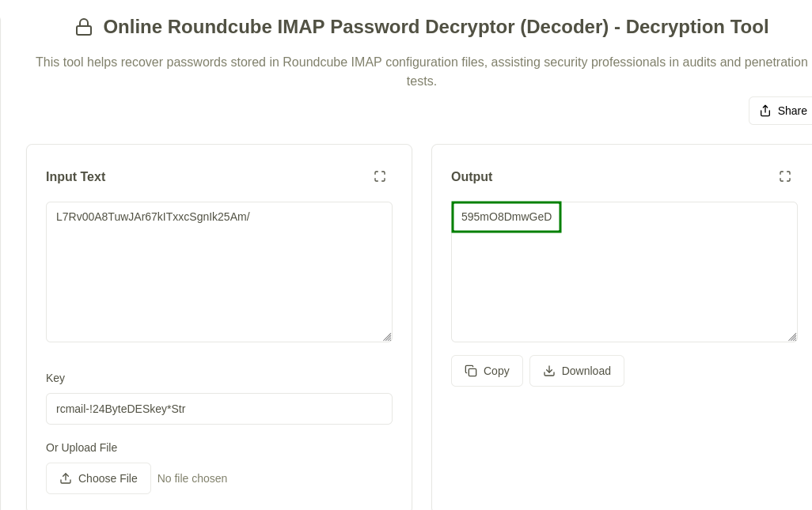This screenshot has width=812, height=510.
Task: Focus the Key field containing rcmail key
Action: (x=219, y=409)
